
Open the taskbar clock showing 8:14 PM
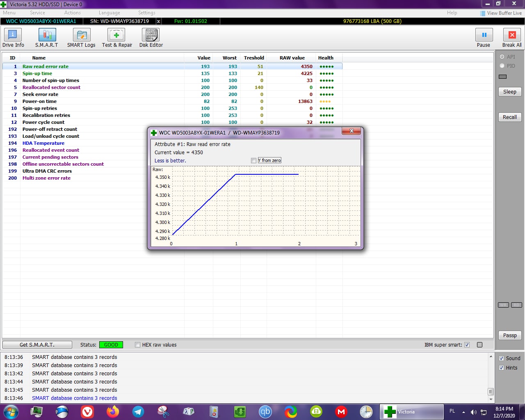[x=504, y=412]
